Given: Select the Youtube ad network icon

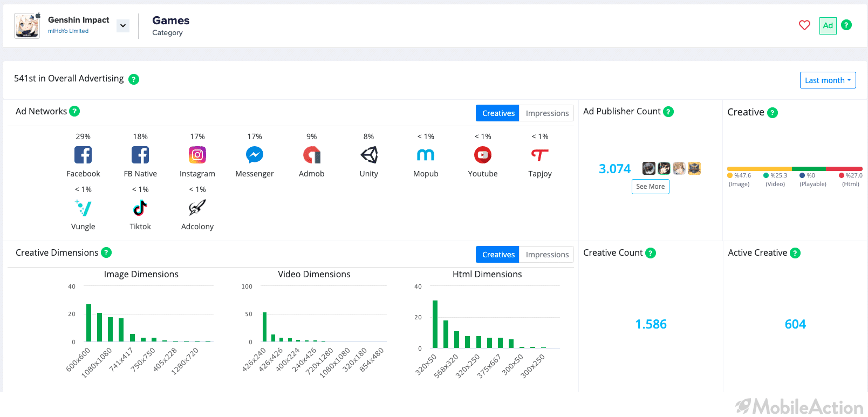Looking at the screenshot, I should pyautogui.click(x=483, y=155).
